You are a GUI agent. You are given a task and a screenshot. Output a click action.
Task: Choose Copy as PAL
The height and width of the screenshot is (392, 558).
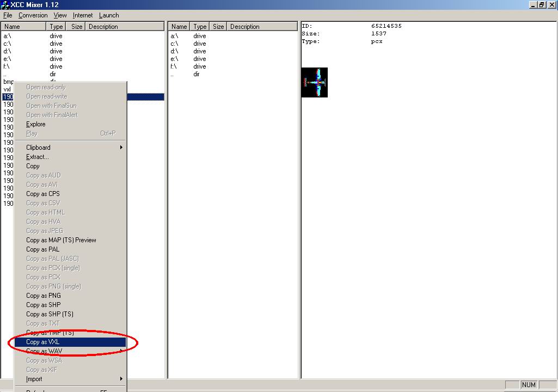(x=70, y=249)
